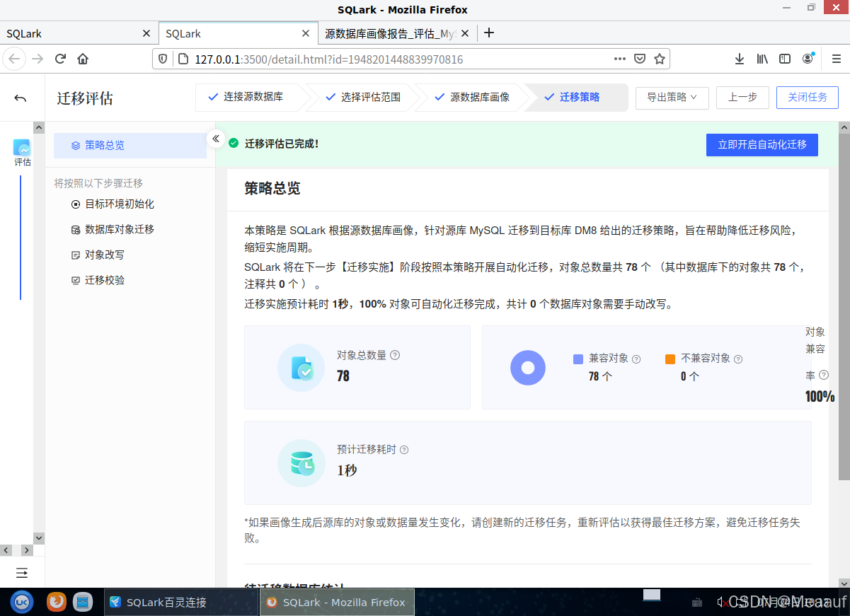Screen dimensions: 850x616
Task: Close the active SQLark tab
Action: [x=306, y=33]
